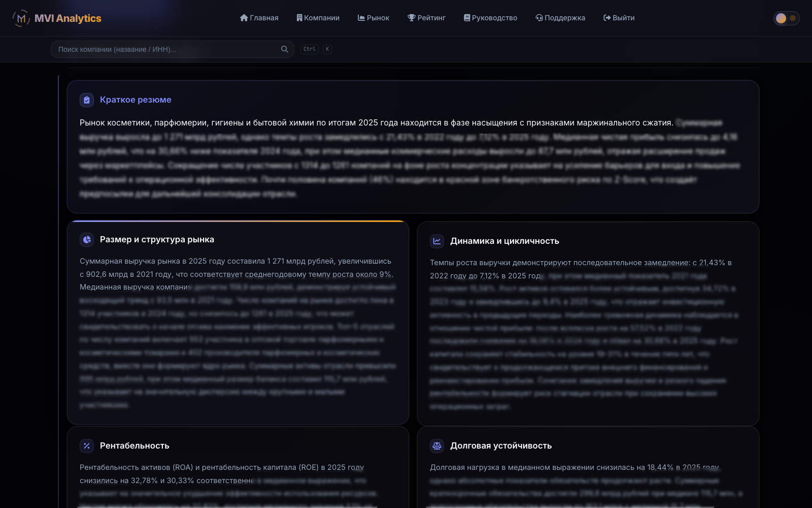Open the Рейтинг trophy menu item
This screenshot has width=812, height=508.
(x=426, y=18)
